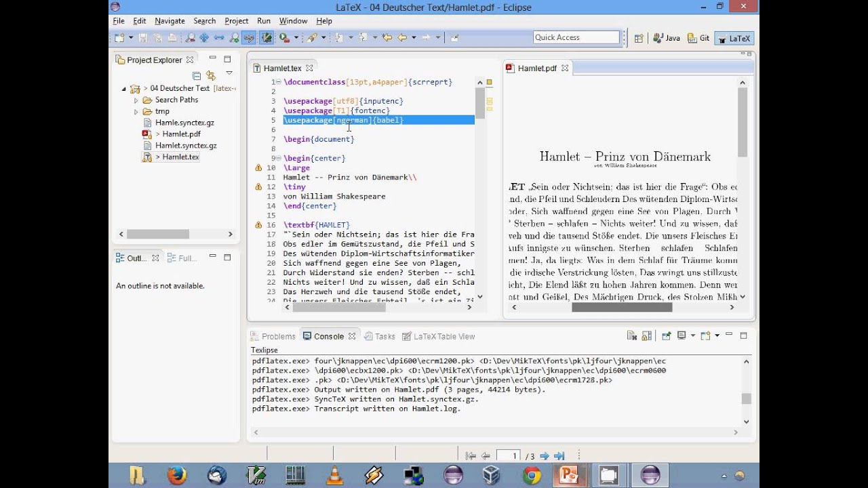
Task: Toggle the link with editor toolbar button
Action: pos(249,38)
